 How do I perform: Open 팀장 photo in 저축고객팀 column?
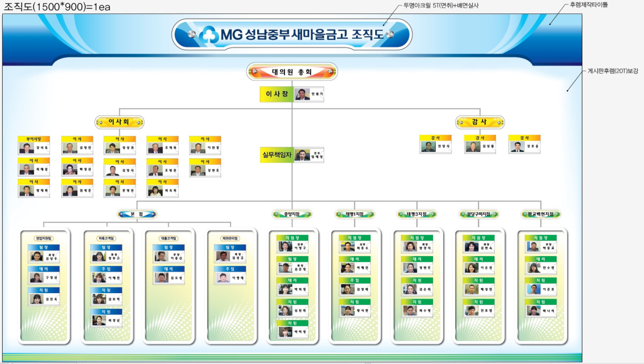[x=98, y=257]
